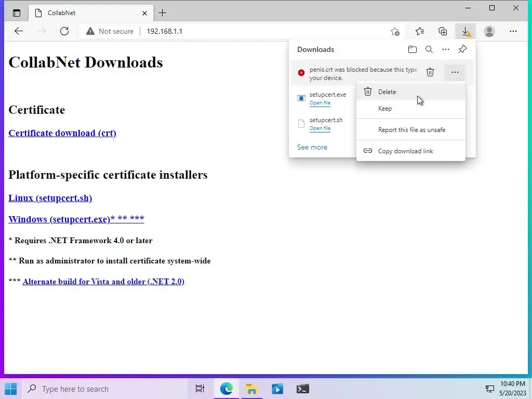Viewport: 532px width, 399px height.
Task: Switch to the CollabNet tab
Action: [91, 13]
